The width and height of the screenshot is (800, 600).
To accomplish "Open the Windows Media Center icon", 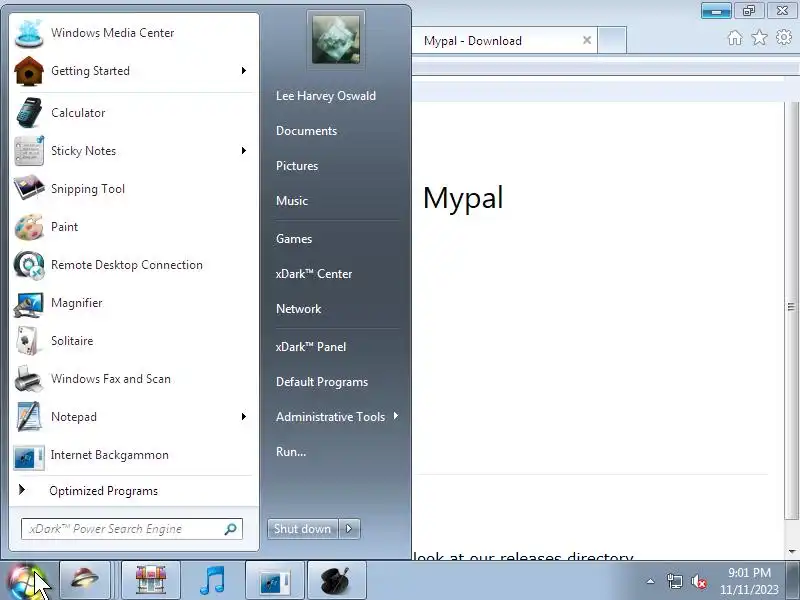I will click(29, 33).
